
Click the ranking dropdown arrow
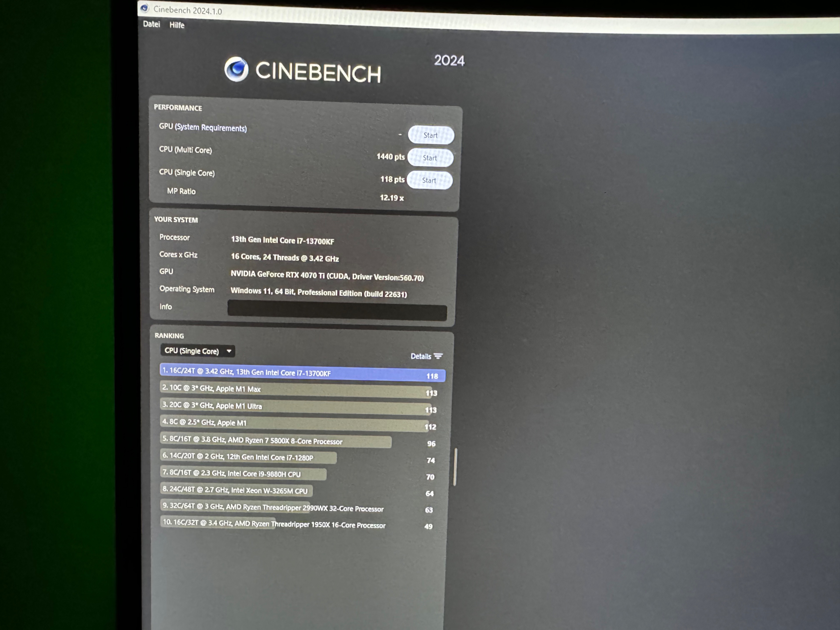(229, 351)
